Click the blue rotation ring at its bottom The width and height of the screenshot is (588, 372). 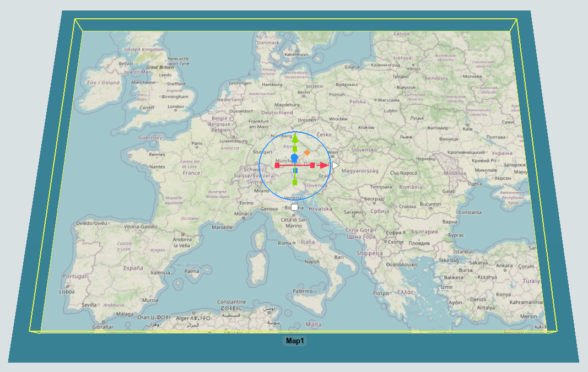point(294,200)
